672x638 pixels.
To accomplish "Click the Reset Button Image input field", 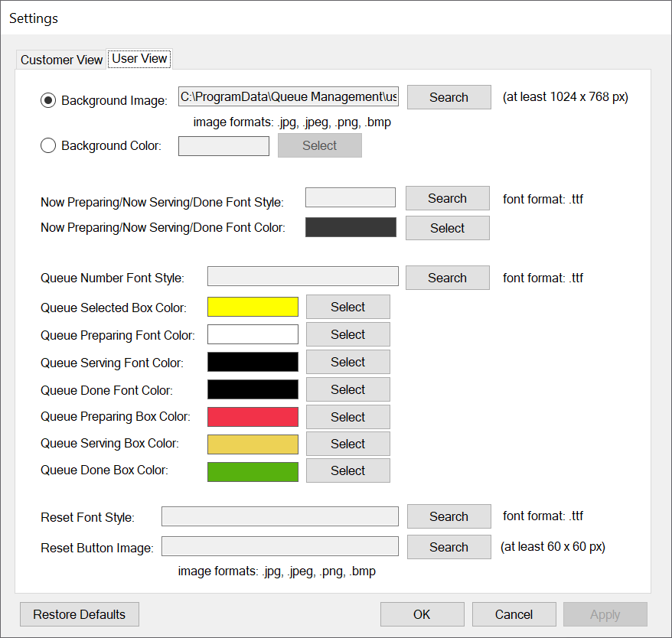I will coord(279,546).
